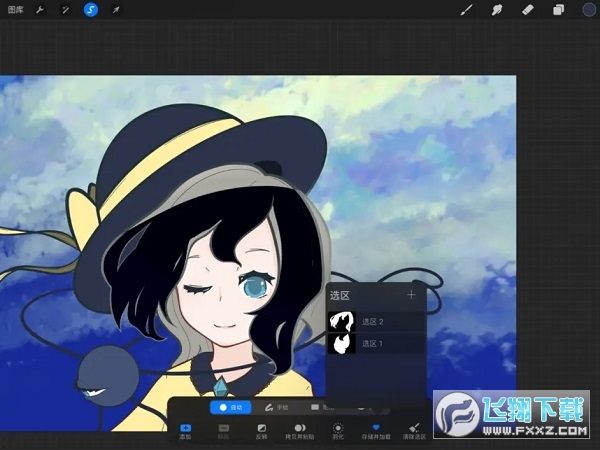Choose 移除 remove from selection

[x=223, y=432]
